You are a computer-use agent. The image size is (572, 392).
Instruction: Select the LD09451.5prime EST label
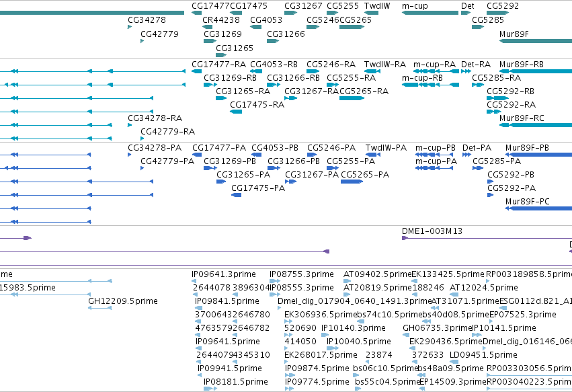[x=483, y=355]
